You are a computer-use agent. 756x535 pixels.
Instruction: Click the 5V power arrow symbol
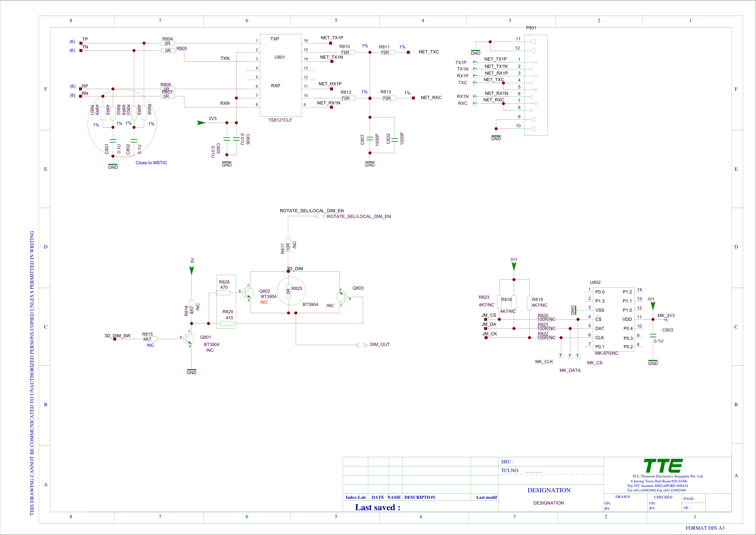pyautogui.click(x=192, y=271)
